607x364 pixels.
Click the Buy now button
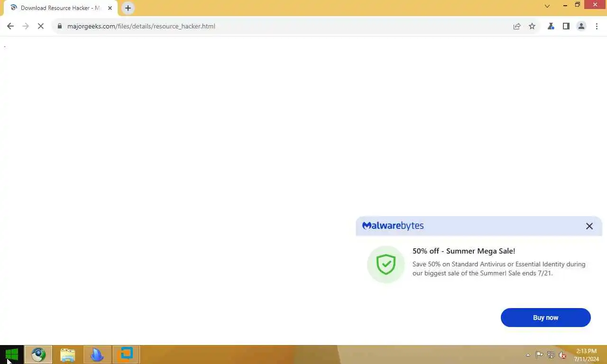click(x=545, y=318)
